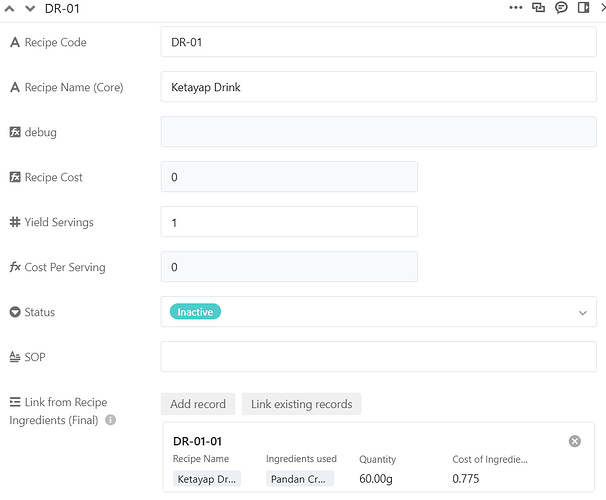Viewport: 606px width, 500px height.
Task: Click the duplicate record icon in header
Action: (539, 8)
